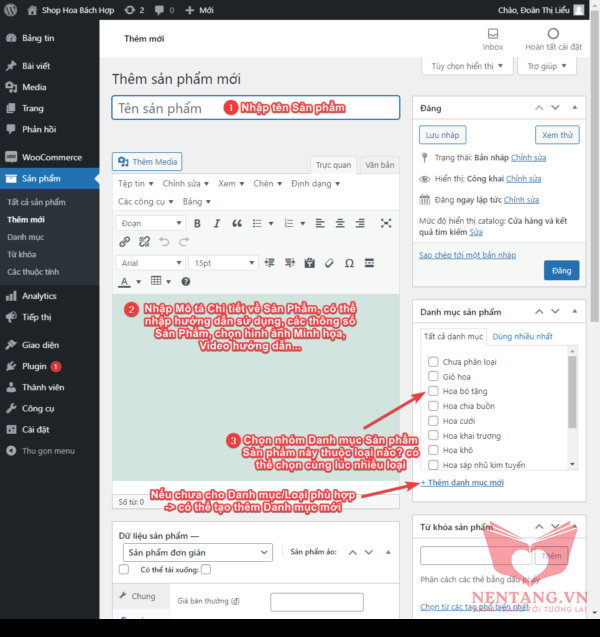Image resolution: width=600 pixels, height=637 pixels.
Task: Toggle bold formatting in editor toolbar
Action: click(x=198, y=223)
